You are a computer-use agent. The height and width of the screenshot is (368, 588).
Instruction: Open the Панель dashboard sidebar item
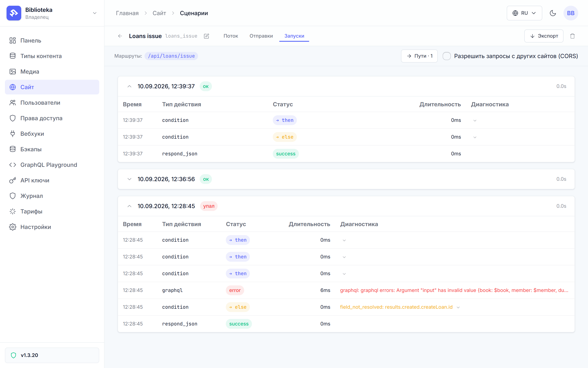[52, 40]
